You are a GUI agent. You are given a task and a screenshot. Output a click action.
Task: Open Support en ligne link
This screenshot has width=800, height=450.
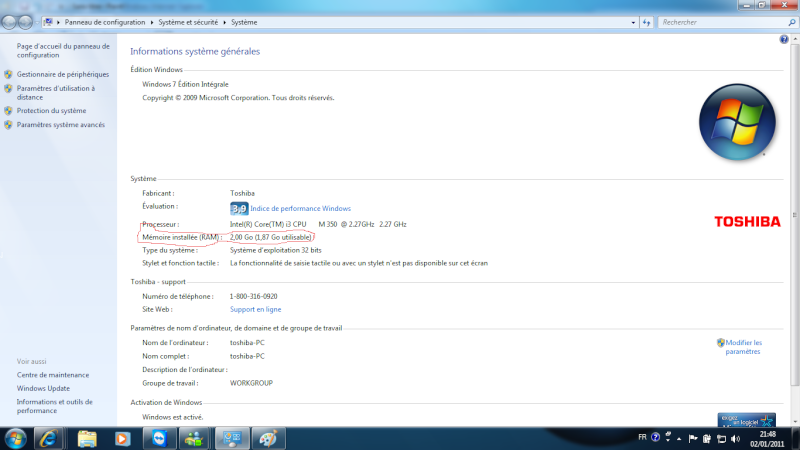(x=255, y=310)
